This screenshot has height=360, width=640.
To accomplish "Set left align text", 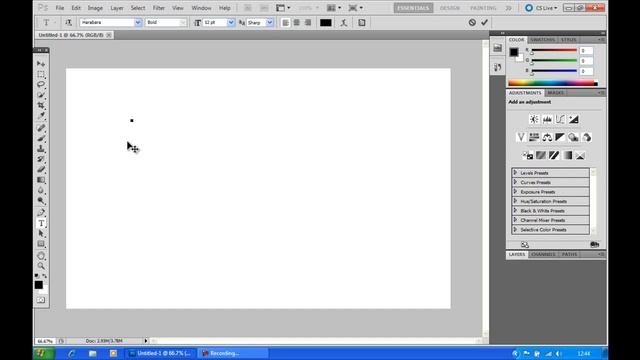I will [x=286, y=23].
